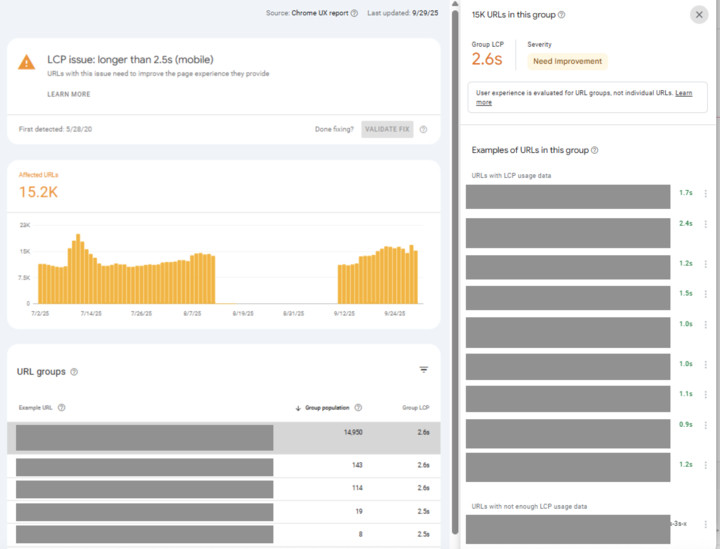Image resolution: width=720 pixels, height=549 pixels.
Task: Open the Learn More link for LCP issue
Action: pyautogui.click(x=68, y=94)
